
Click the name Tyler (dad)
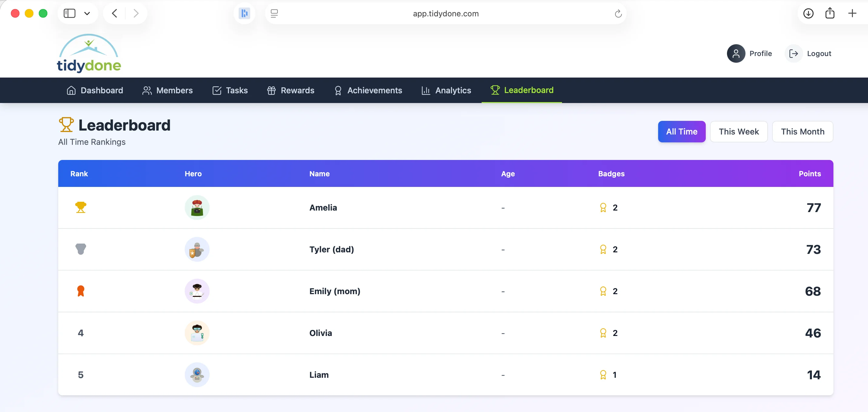[x=331, y=249]
